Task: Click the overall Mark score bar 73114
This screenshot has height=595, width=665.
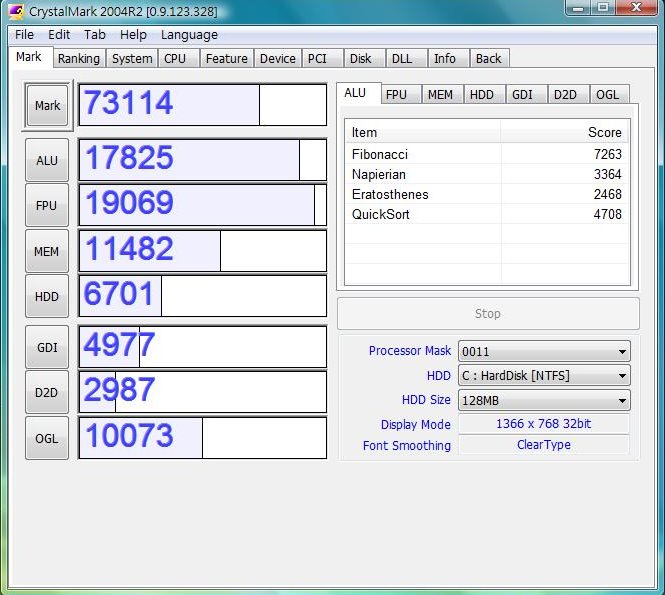Action: coord(202,105)
